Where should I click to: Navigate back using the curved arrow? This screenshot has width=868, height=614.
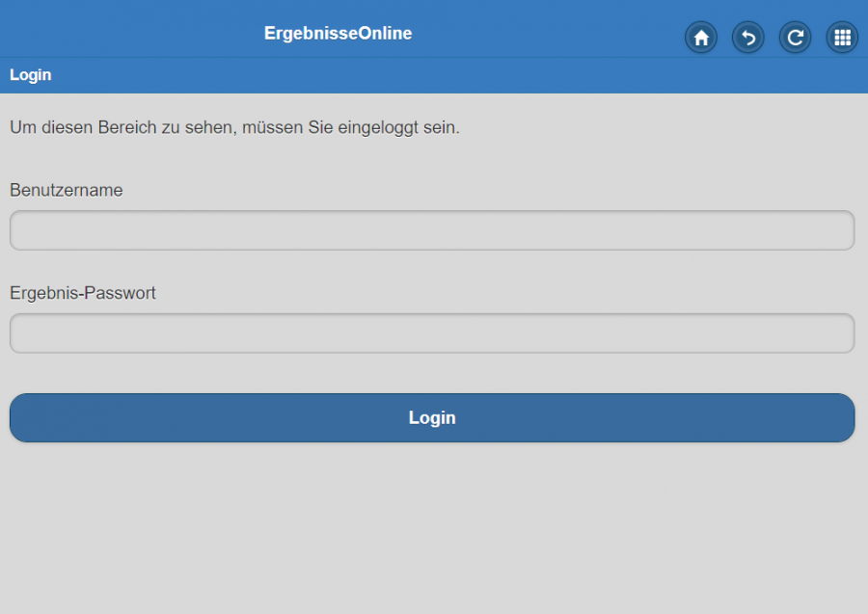click(748, 38)
